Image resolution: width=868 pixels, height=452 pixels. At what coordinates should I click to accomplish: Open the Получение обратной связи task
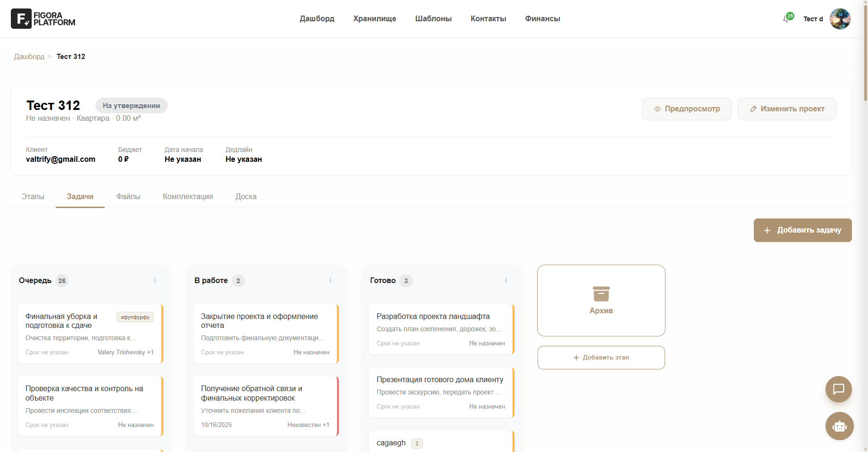(x=266, y=406)
